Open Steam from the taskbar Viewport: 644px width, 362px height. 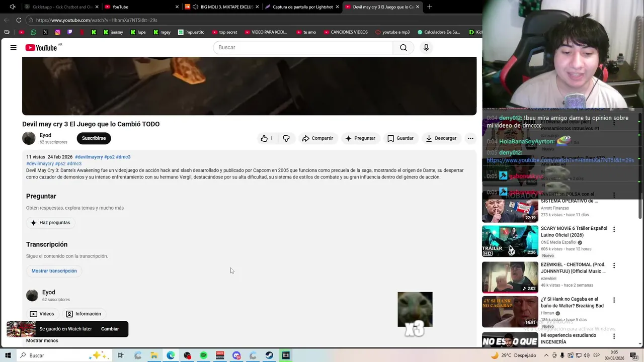point(269,355)
